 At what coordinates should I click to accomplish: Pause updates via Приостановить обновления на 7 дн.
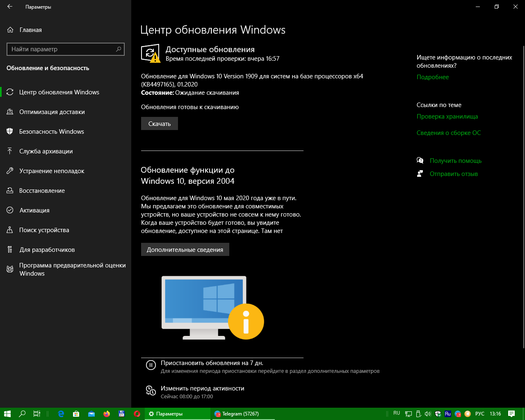tap(212, 363)
